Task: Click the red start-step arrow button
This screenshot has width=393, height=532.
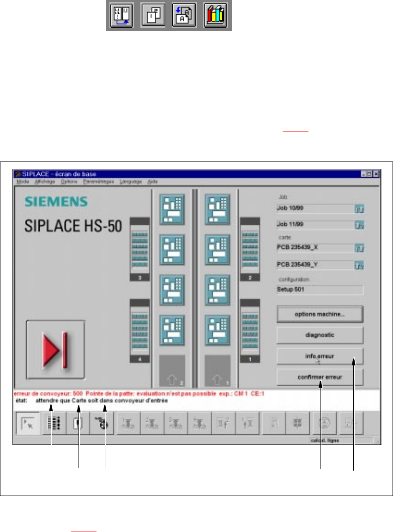Action: [x=56, y=350]
